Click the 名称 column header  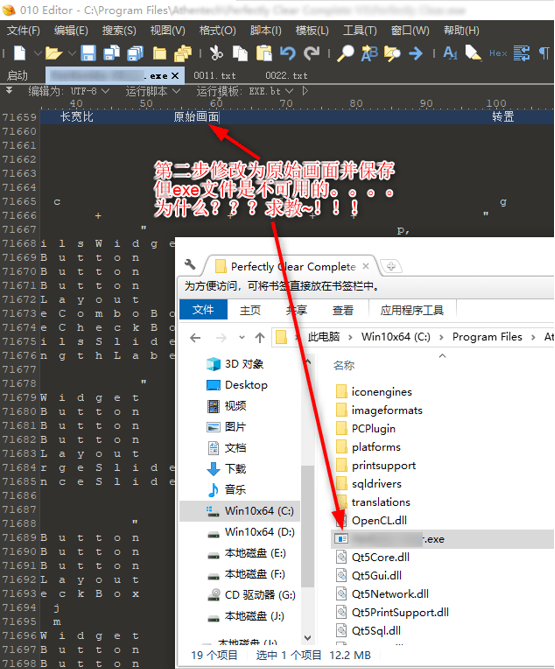click(344, 365)
